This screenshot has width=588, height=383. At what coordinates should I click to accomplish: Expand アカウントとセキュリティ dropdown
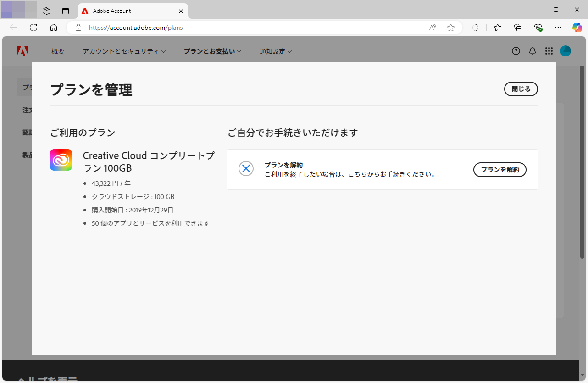pyautogui.click(x=124, y=51)
